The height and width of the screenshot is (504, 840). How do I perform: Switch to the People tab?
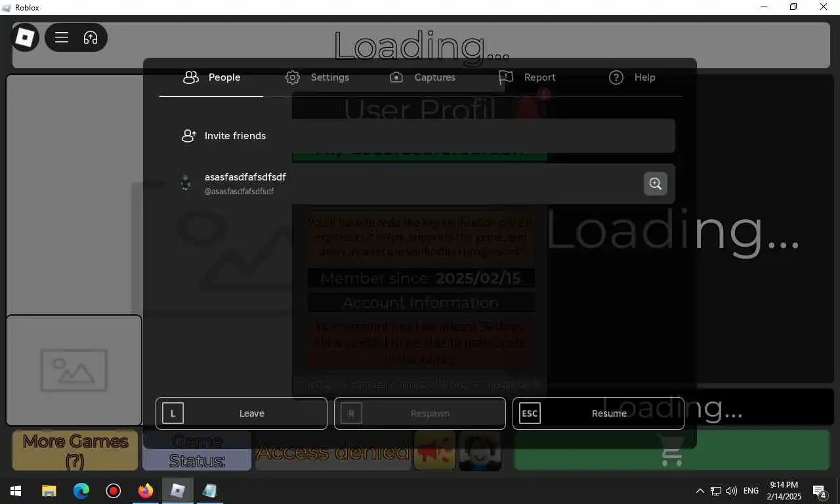(x=211, y=77)
